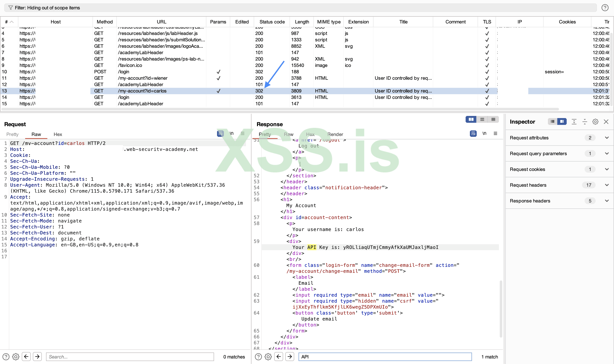
Task: Expand all Inspector sections icon
Action: tap(574, 122)
